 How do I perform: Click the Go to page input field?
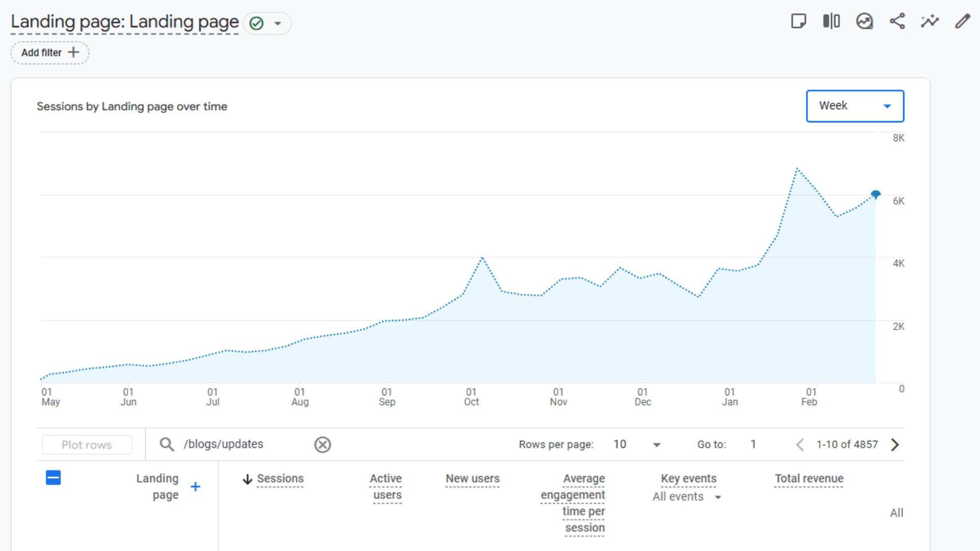[753, 444]
